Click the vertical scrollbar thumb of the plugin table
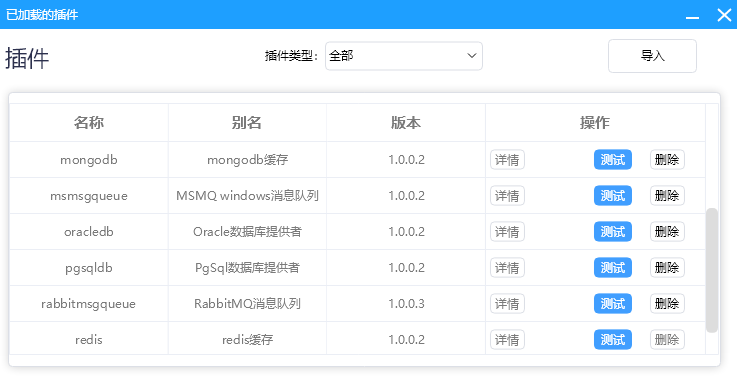This screenshot has width=737, height=384. tap(712, 270)
